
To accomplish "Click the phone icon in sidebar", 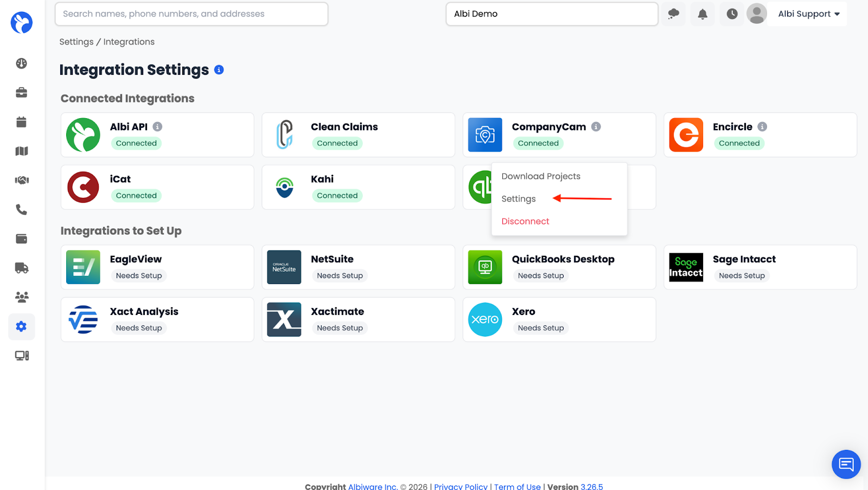I will click(x=22, y=209).
